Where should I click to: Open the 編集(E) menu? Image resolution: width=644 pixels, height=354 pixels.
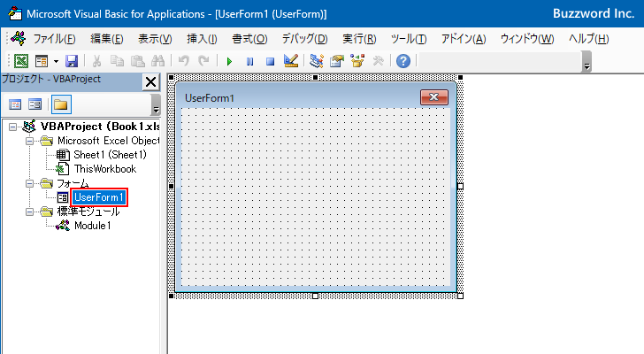(107, 39)
